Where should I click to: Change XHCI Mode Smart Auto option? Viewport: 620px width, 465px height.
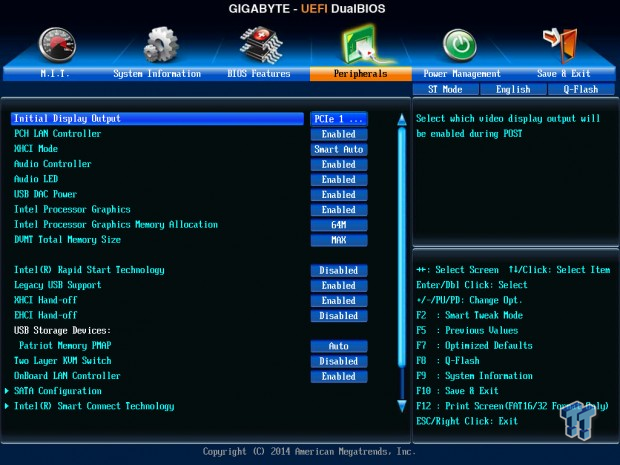(x=339, y=149)
